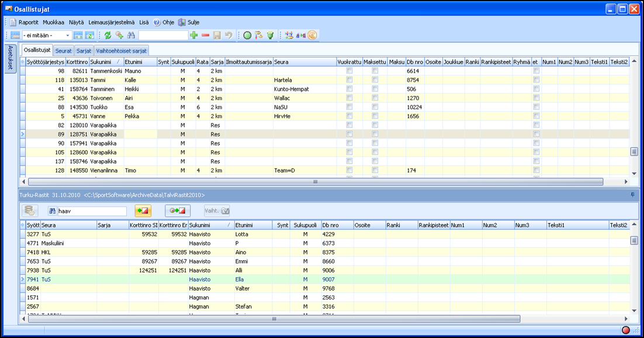Toggle Maksettu checkbox for Toivonen Airi
644x338 pixels.
(x=375, y=98)
